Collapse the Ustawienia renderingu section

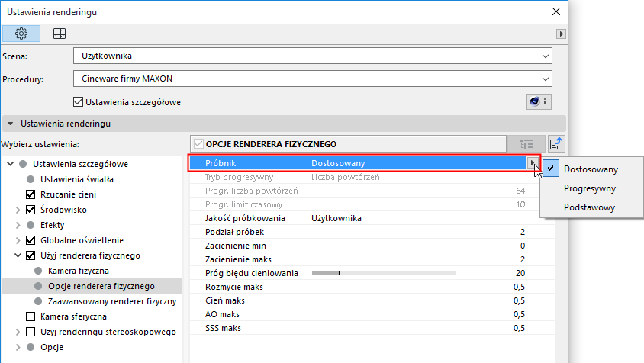(10, 124)
